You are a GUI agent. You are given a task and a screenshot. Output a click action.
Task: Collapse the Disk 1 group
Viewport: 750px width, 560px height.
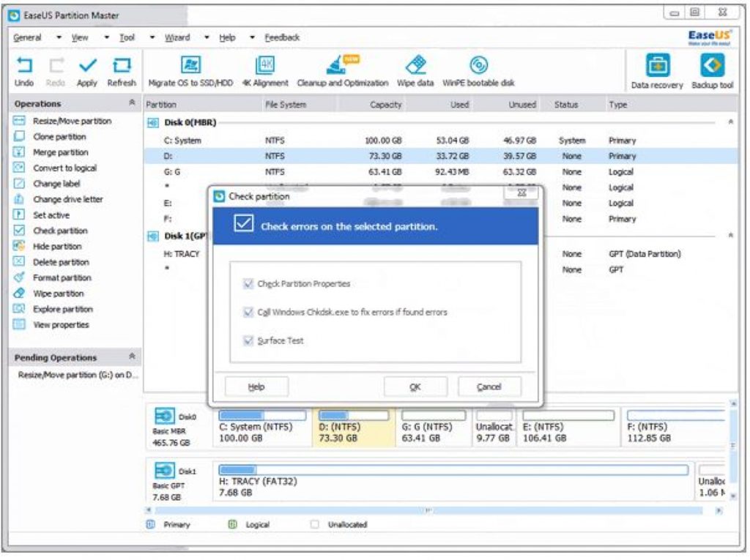tap(731, 236)
